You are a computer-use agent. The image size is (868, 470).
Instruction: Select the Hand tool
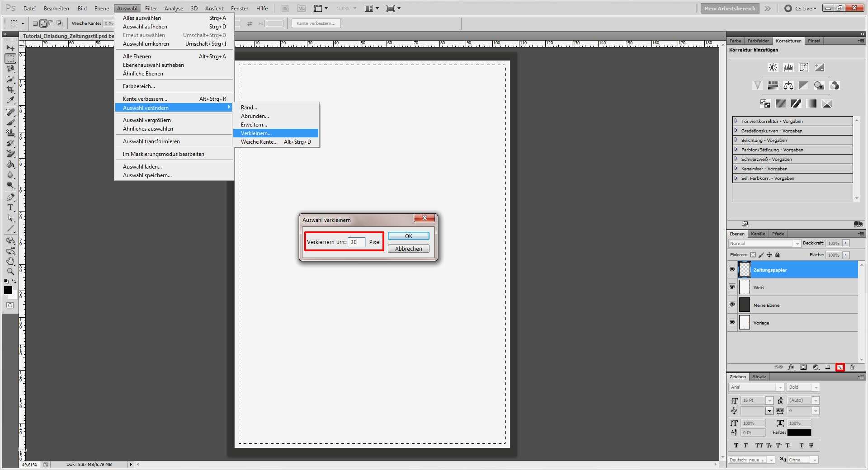coord(10,261)
